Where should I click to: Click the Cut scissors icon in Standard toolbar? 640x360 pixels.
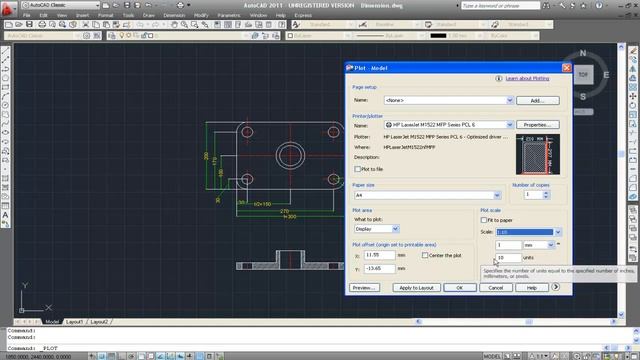pos(86,25)
